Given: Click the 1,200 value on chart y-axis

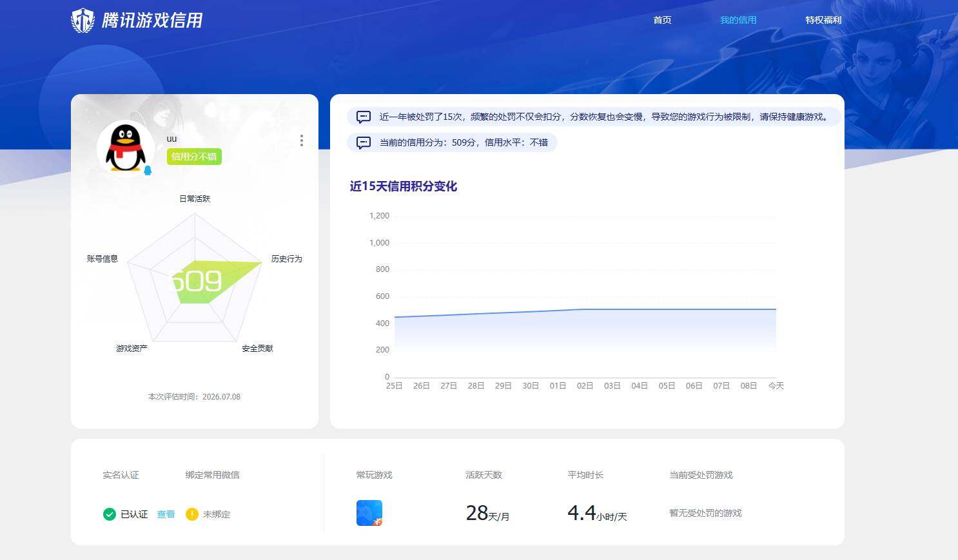Looking at the screenshot, I should coord(379,216).
